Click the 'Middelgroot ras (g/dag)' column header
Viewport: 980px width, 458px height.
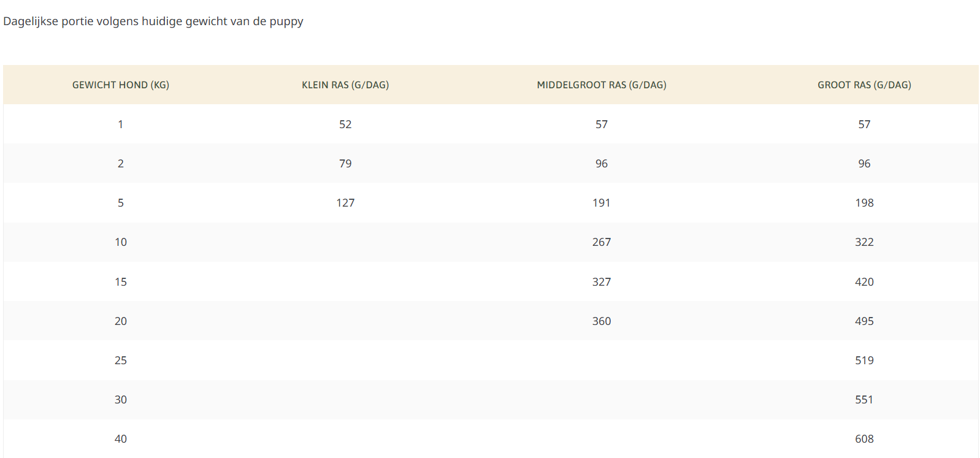[x=602, y=85]
